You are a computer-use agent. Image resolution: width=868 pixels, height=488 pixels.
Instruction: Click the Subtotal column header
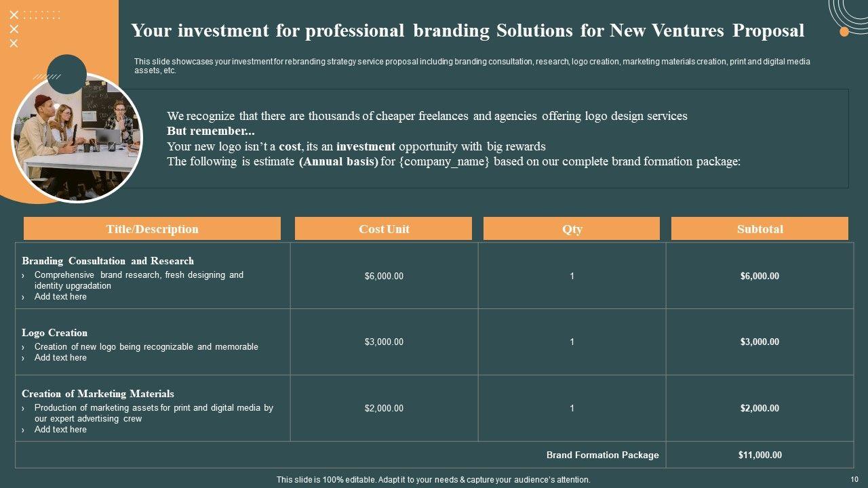click(x=759, y=229)
